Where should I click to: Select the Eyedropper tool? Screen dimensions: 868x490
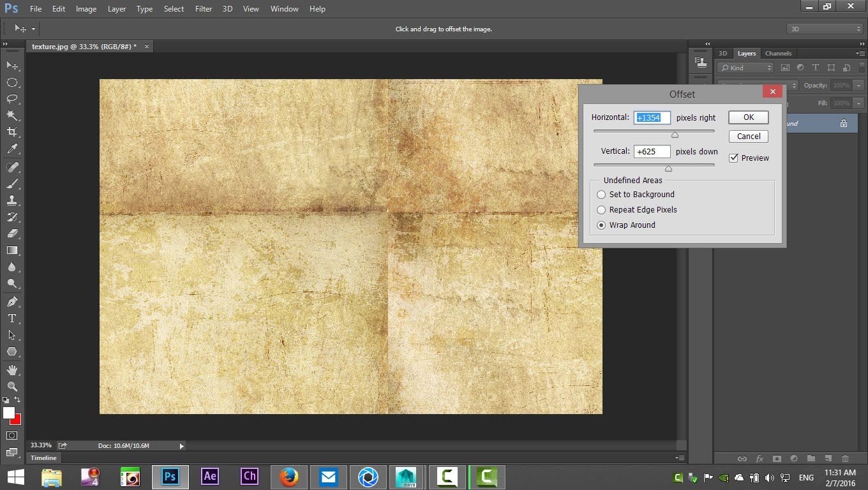[x=12, y=149]
